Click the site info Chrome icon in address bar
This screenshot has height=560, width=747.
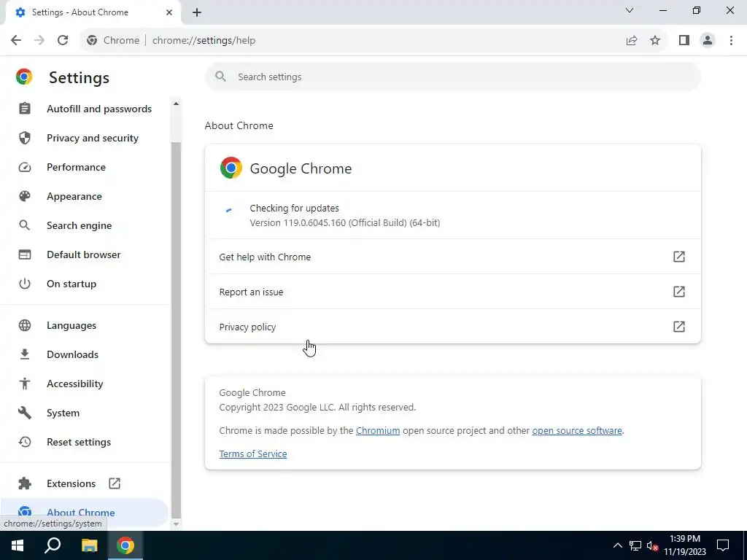92,41
